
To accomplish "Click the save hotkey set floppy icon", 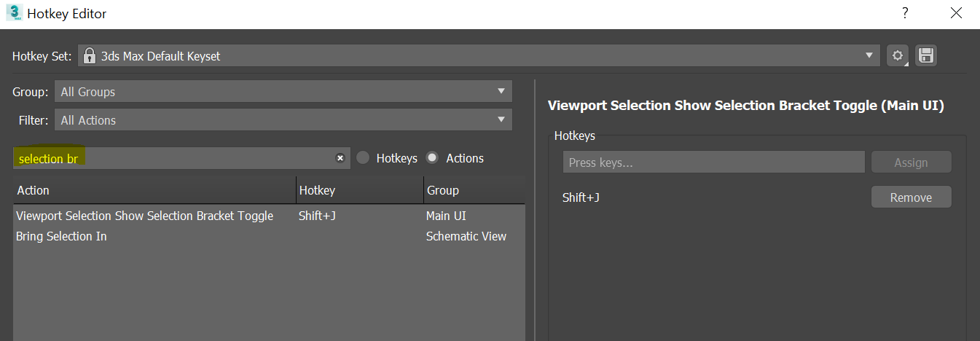I will tap(926, 56).
